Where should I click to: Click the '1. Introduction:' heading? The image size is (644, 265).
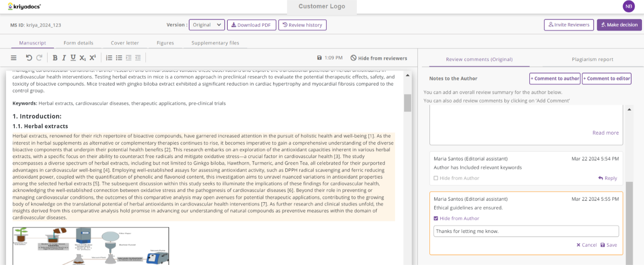pos(37,116)
